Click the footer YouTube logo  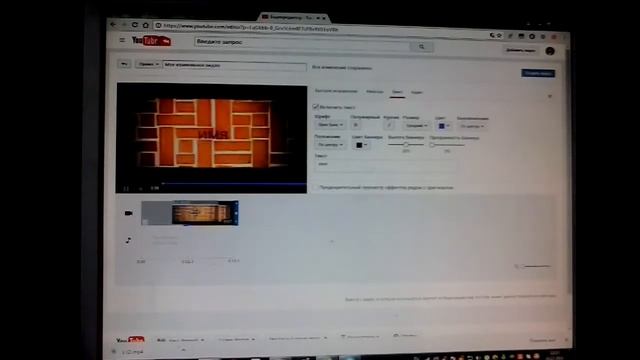pyautogui.click(x=130, y=340)
